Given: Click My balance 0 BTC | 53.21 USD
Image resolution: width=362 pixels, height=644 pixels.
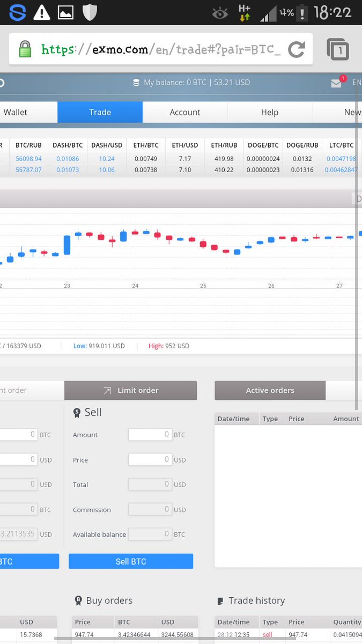Looking at the screenshot, I should click(x=191, y=83).
